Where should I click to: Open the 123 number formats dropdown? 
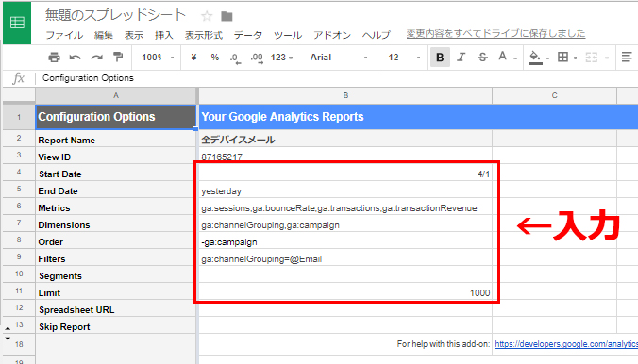281,58
